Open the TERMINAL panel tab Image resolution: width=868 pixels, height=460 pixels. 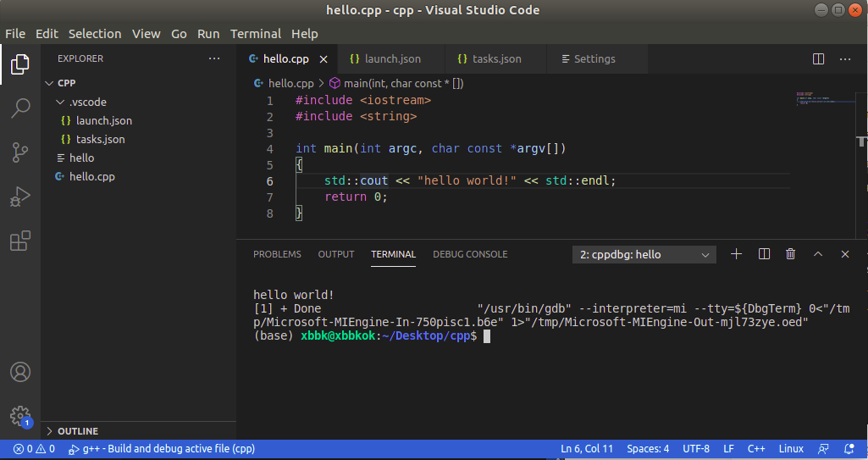pyautogui.click(x=393, y=255)
